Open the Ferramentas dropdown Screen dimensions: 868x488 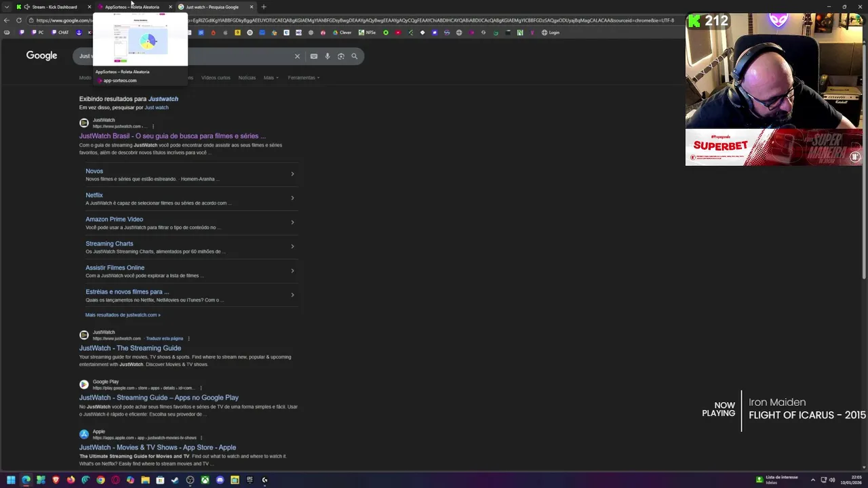coord(304,77)
